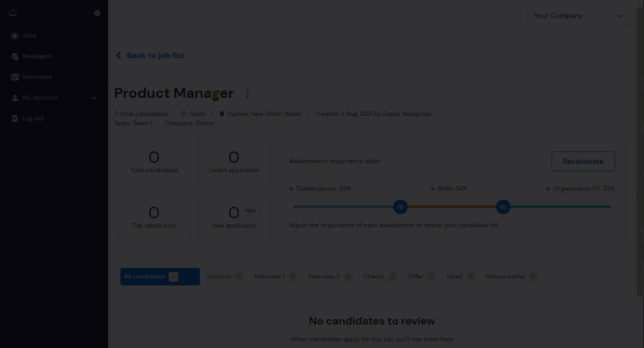Switch to the Unsuccessful tab
The width and height of the screenshot is (644, 348).
[511, 277]
